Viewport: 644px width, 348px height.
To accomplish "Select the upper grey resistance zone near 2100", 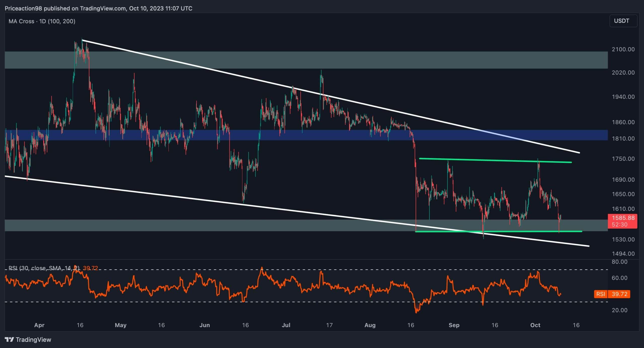I will click(x=306, y=60).
